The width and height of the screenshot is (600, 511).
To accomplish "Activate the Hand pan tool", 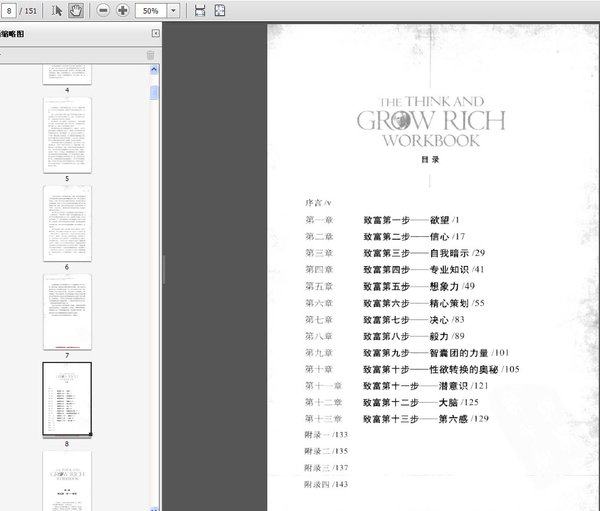I will (76, 10).
